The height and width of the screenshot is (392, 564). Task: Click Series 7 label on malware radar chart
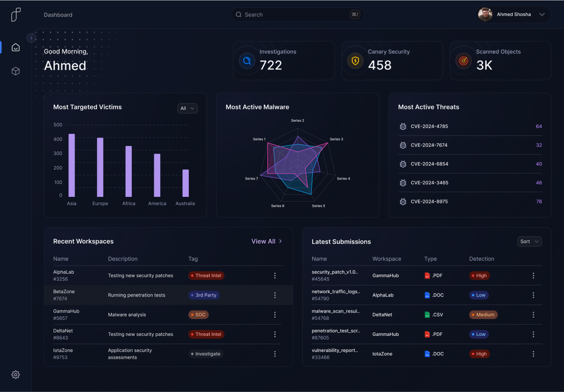click(251, 179)
